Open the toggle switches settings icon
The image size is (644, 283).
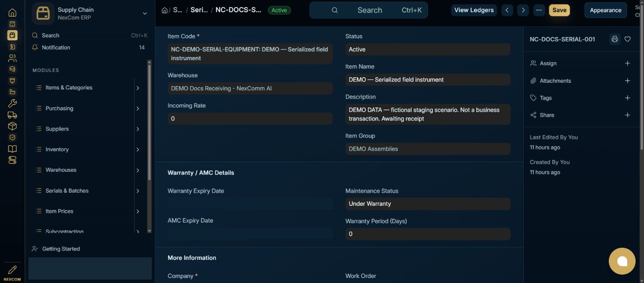point(12,160)
